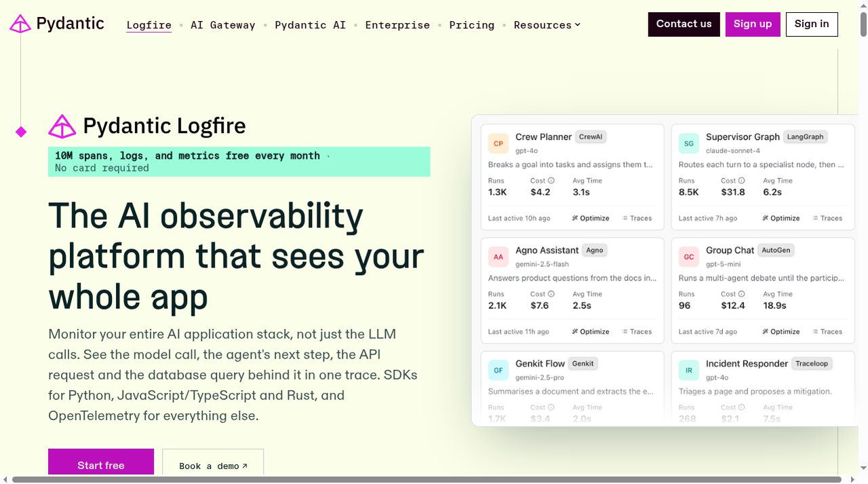
Task: Click the 18.9s average time value
Action: click(x=774, y=305)
